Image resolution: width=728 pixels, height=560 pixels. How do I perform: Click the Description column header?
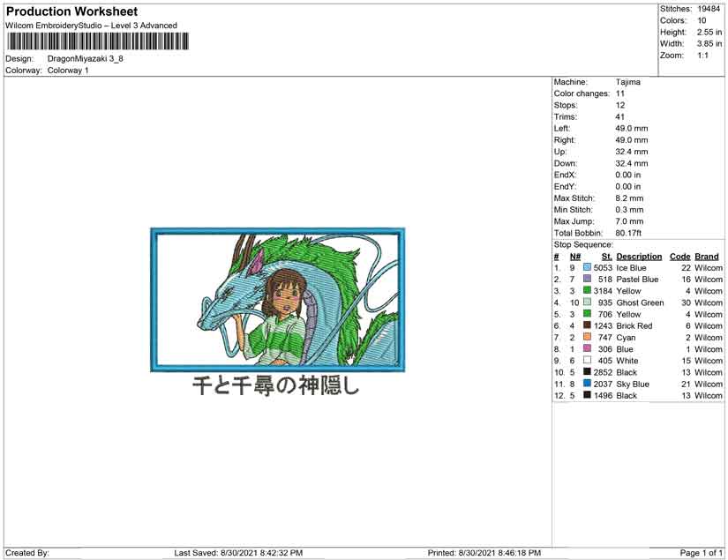[640, 257]
